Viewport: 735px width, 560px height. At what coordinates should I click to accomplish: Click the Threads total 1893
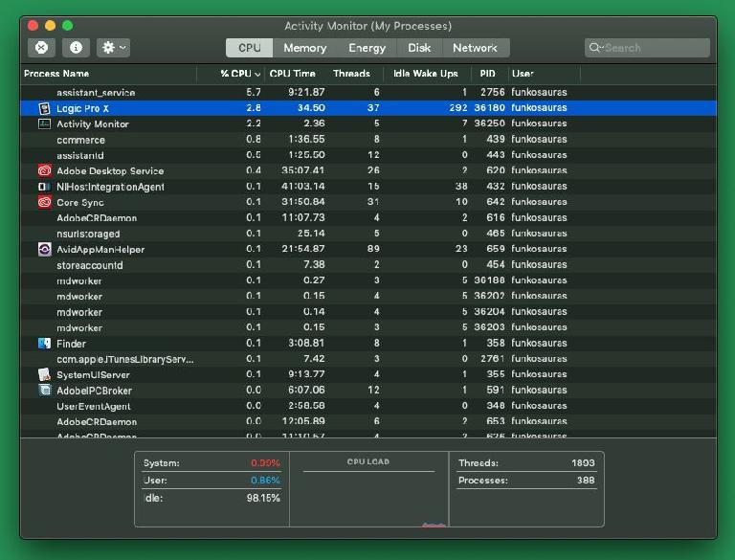tap(583, 463)
